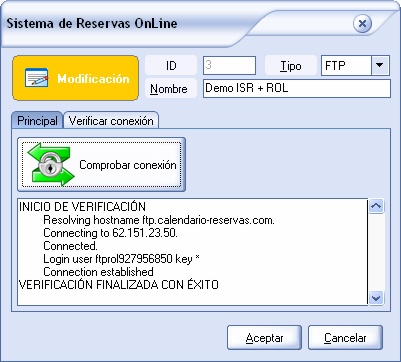The height and width of the screenshot is (362, 401).
Task: Dismiss dialog with the Cancelar button
Action: 345,338
